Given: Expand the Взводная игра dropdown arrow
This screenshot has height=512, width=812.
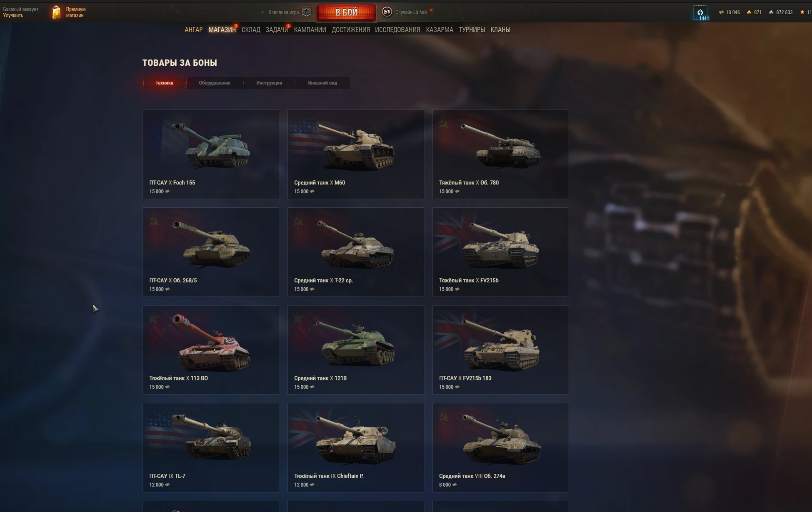Looking at the screenshot, I should coord(262,12).
